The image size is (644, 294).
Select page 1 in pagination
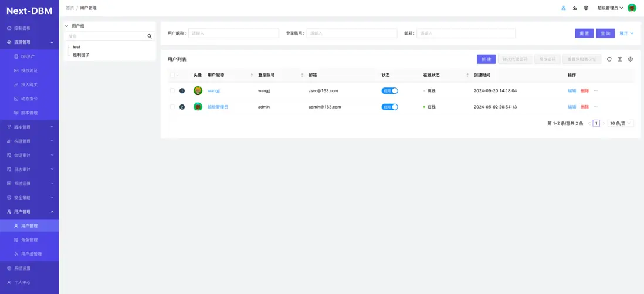tap(596, 123)
